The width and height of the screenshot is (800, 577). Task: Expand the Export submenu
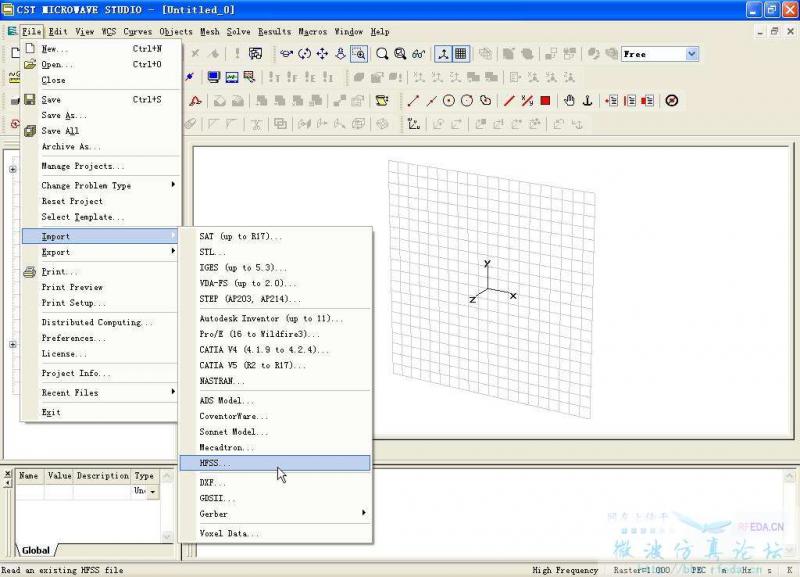tap(101, 252)
